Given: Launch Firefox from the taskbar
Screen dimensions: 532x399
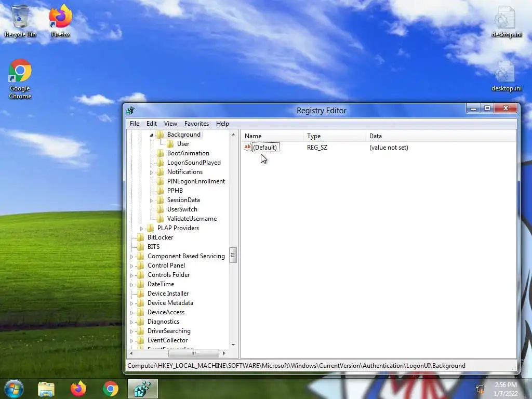Looking at the screenshot, I should tap(78, 389).
